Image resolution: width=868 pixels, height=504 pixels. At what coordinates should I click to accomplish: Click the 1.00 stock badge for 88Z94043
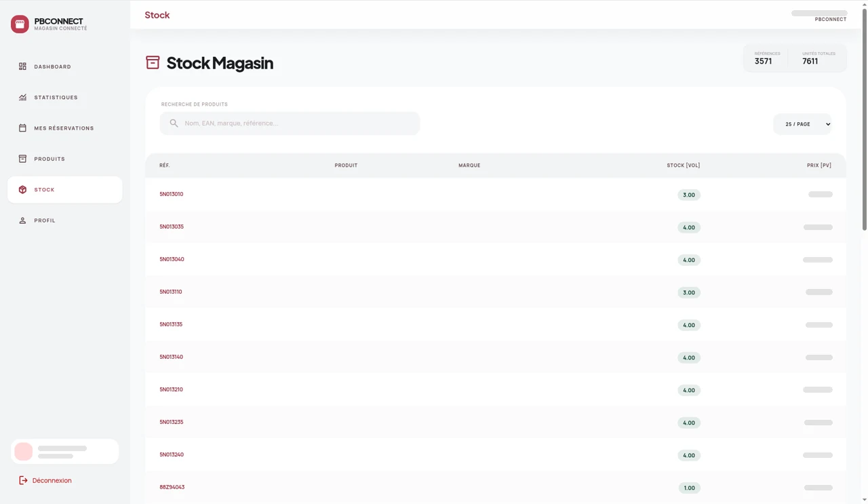689,488
